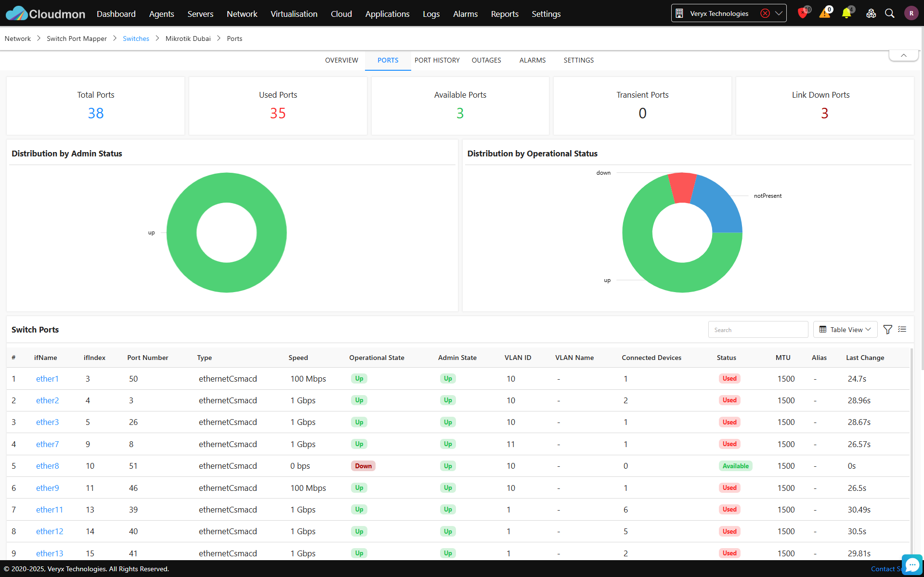Open the Agents menu
This screenshot has width=924, height=577.
[x=161, y=14]
